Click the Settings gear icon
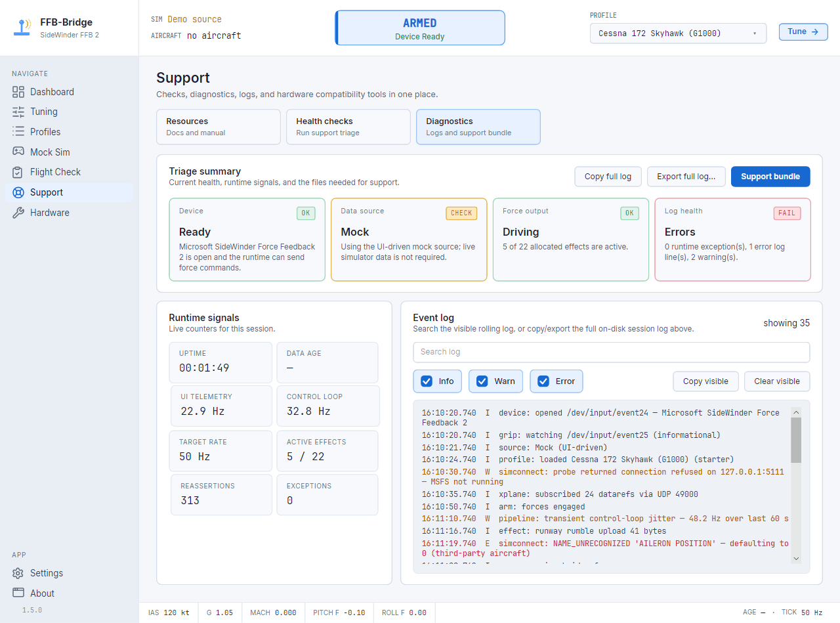This screenshot has width=840, height=623. click(18, 573)
